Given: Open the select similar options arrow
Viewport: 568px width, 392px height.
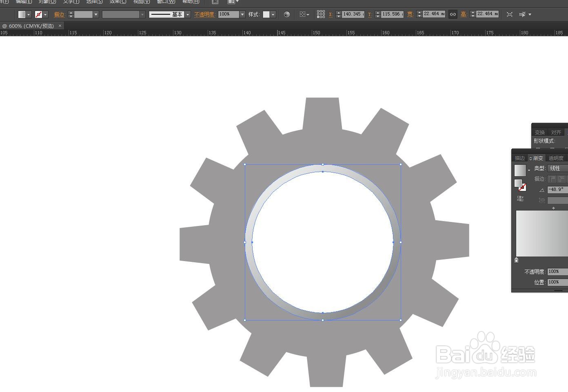Looking at the screenshot, I should pos(530,14).
